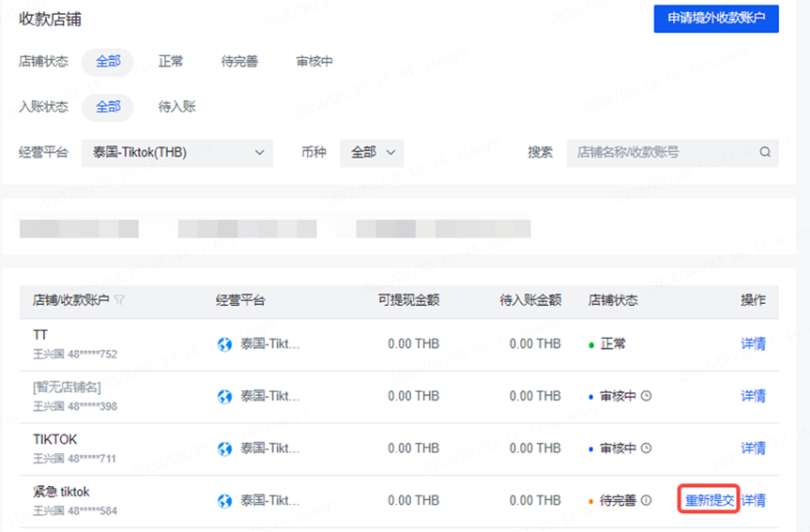Click the 待入账金额 column header
Screen dimensions: 810x532
pos(530,300)
